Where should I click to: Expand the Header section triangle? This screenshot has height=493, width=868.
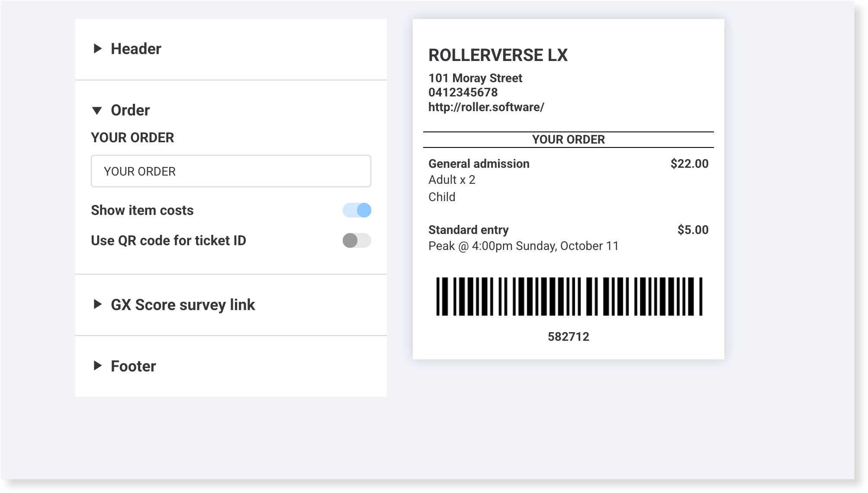coord(98,48)
